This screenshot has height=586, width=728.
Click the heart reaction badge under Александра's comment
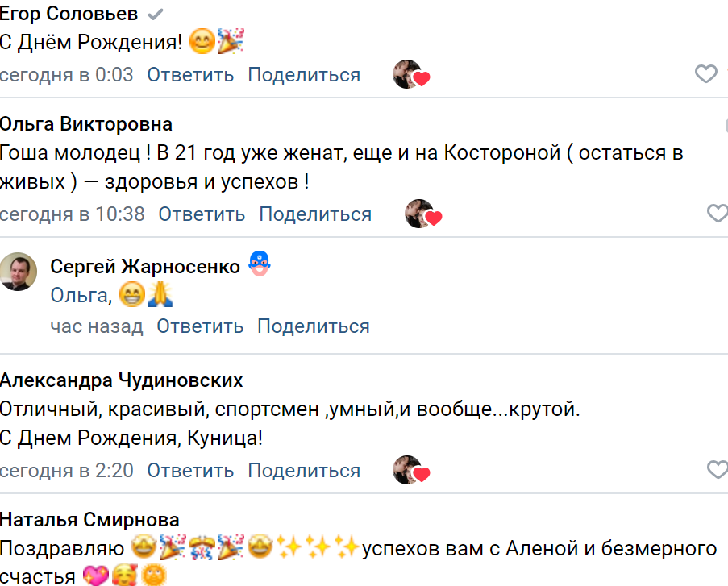[x=410, y=468]
